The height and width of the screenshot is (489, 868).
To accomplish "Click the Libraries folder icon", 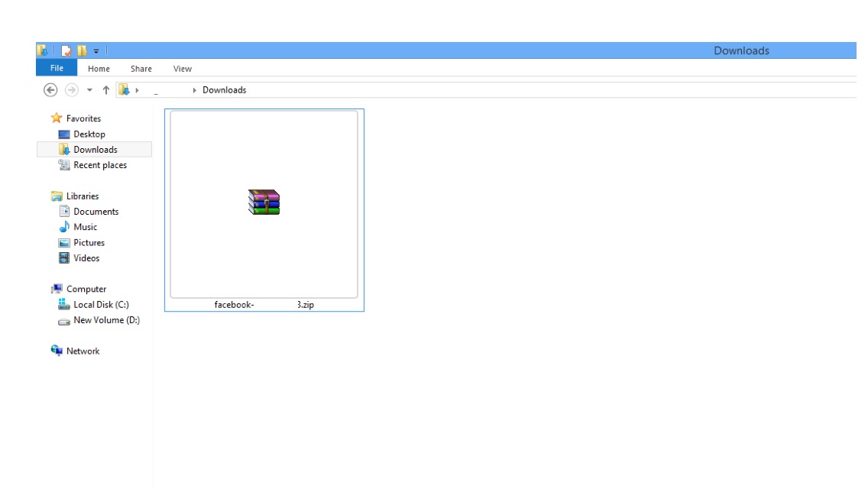I will pyautogui.click(x=57, y=196).
